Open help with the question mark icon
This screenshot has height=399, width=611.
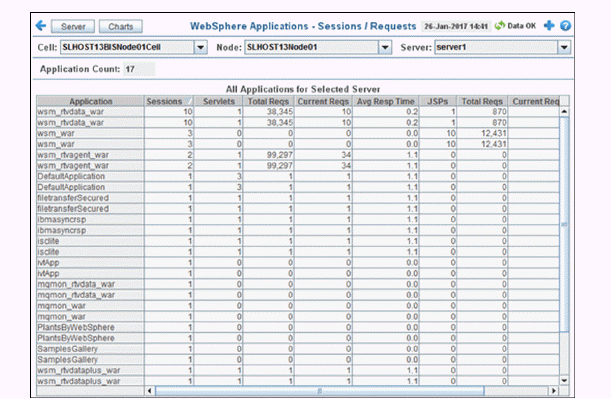click(x=565, y=26)
